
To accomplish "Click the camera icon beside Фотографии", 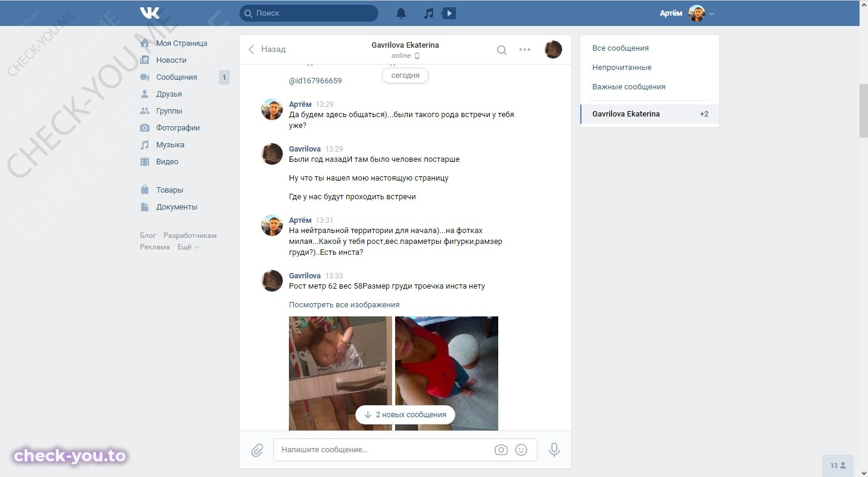I will [x=145, y=128].
